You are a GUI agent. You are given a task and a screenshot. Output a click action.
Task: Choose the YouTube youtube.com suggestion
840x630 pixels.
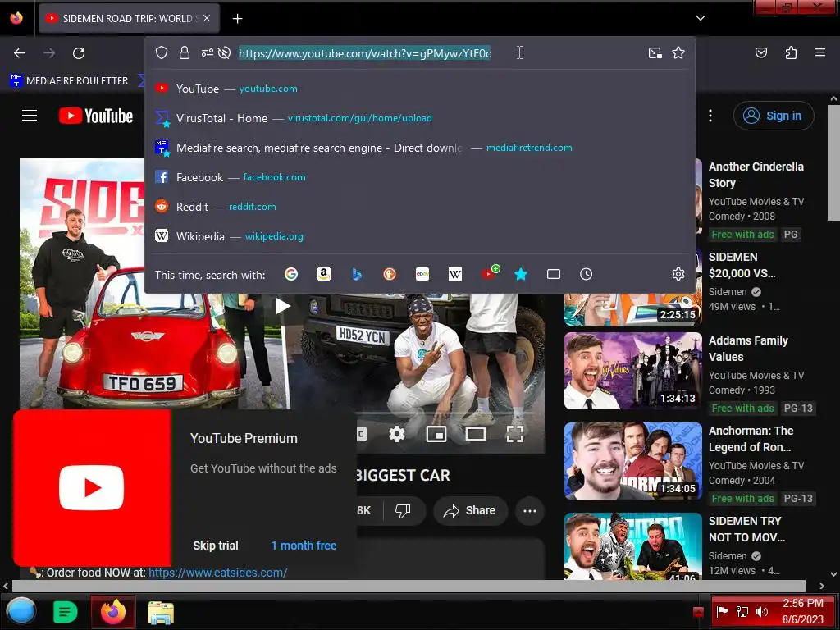tap(420, 89)
